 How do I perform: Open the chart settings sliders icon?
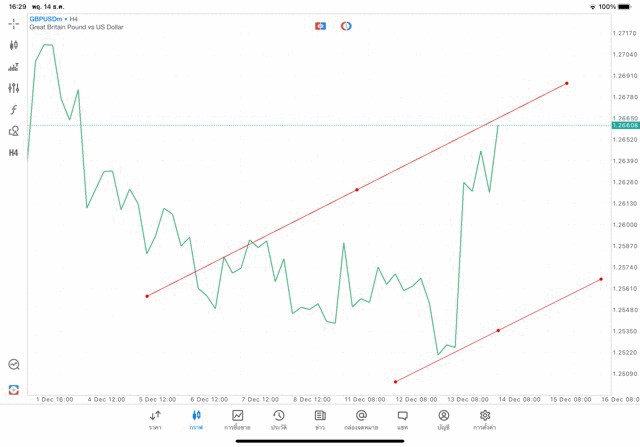[14, 88]
